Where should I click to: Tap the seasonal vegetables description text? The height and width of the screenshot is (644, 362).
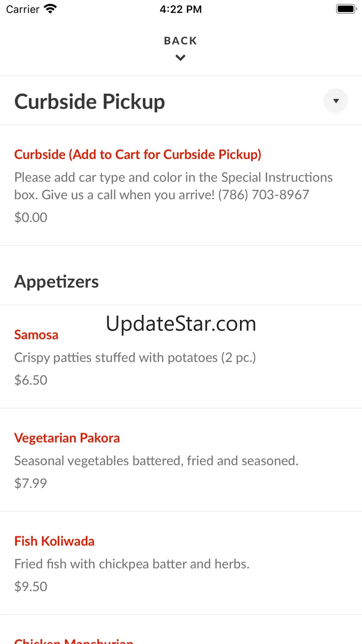point(156,461)
